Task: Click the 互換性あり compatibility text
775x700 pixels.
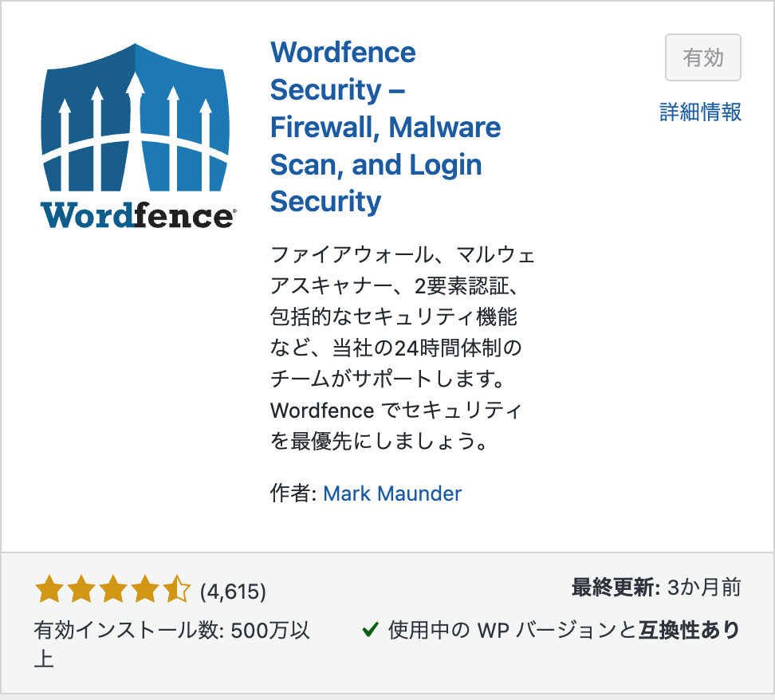Action: (690, 630)
